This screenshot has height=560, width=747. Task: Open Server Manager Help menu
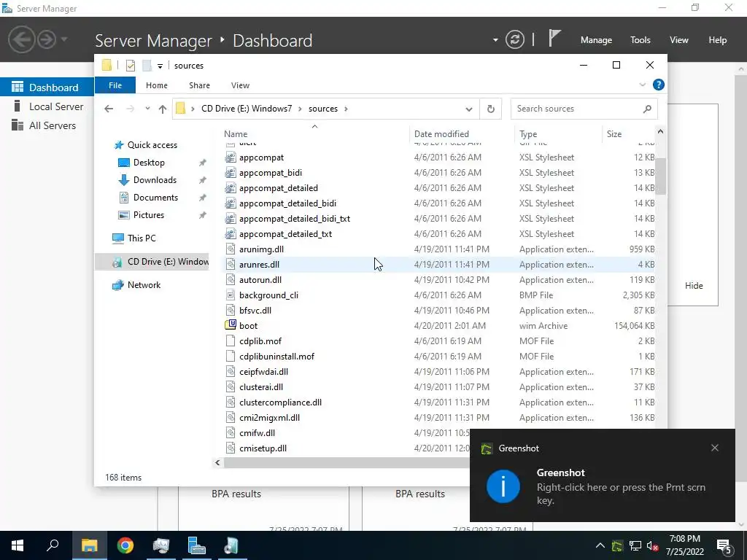718,40
